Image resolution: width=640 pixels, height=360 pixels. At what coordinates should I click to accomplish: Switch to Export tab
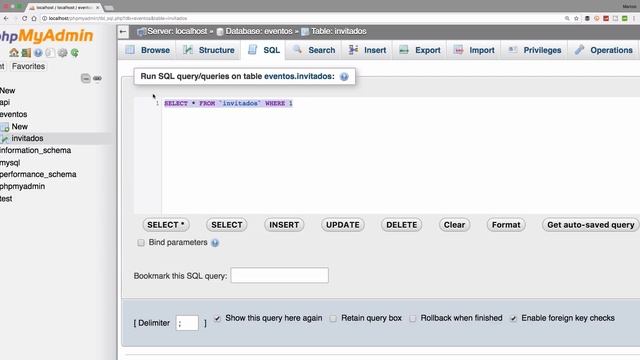pos(419,50)
